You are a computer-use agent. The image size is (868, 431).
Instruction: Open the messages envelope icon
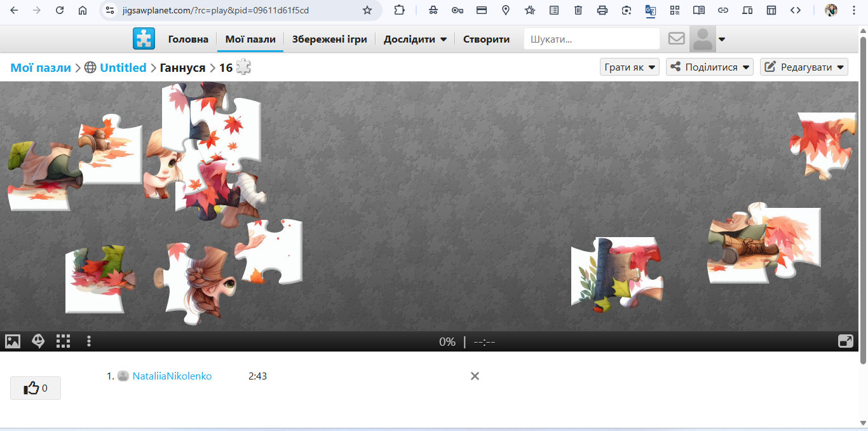tap(677, 39)
